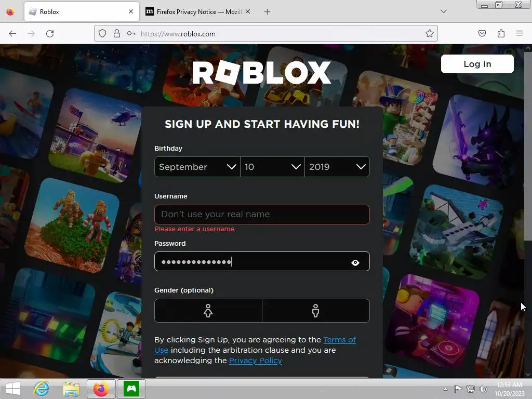Open the Action Center flag icon
This screenshot has width=532, height=399.
point(458,389)
